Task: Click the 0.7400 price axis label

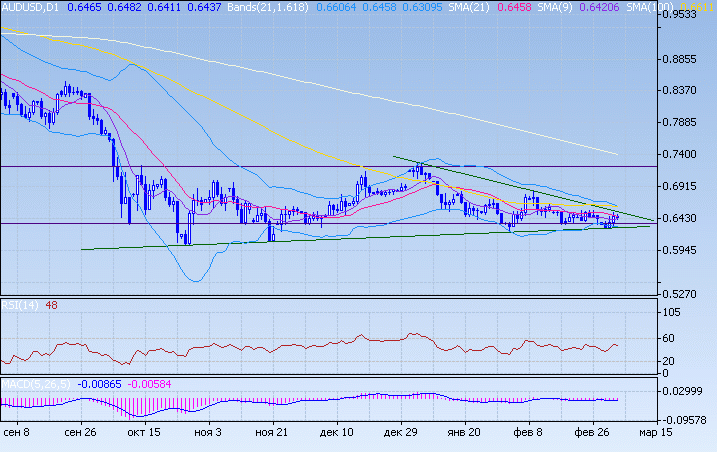Action: point(683,155)
